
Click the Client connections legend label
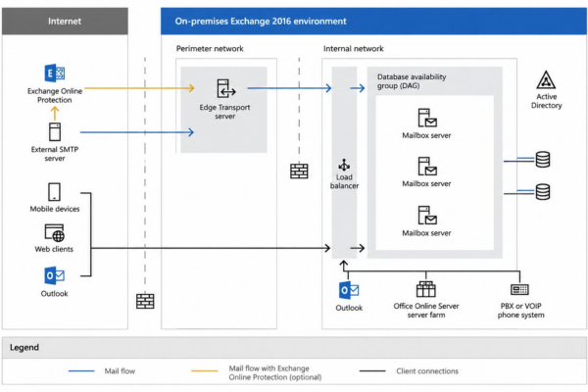427,371
